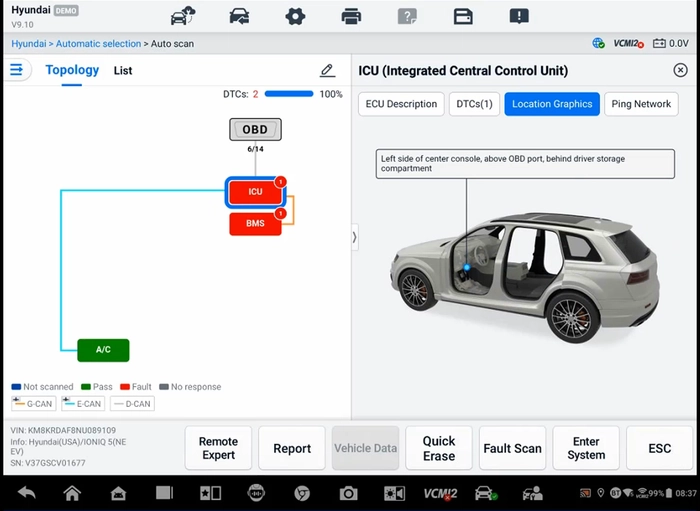Click the Fault Scan button
Screen dimensions: 700x511
click(x=512, y=448)
